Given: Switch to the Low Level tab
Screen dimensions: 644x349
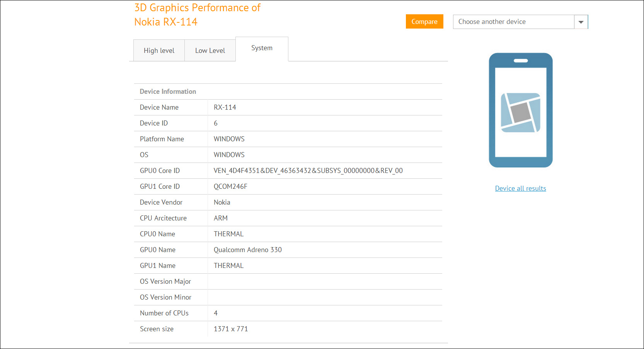Looking at the screenshot, I should (210, 51).
